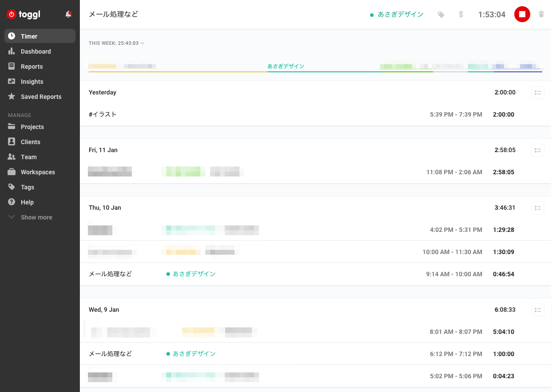The height and width of the screenshot is (392, 552).
Task: Open Saved Reports star item
Action: click(x=40, y=97)
